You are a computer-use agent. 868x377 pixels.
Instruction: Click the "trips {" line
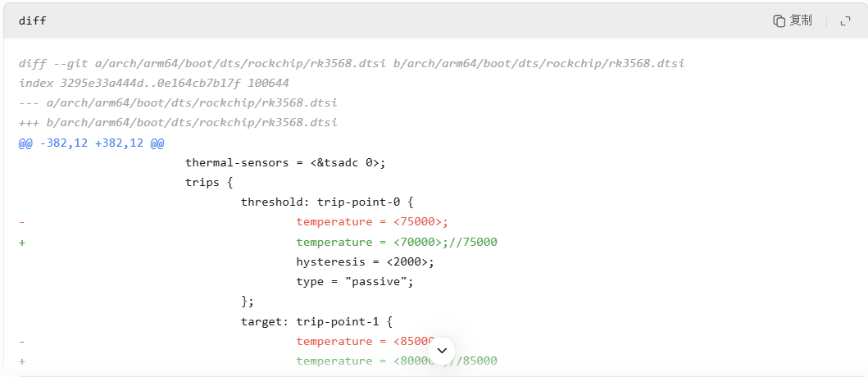209,182
